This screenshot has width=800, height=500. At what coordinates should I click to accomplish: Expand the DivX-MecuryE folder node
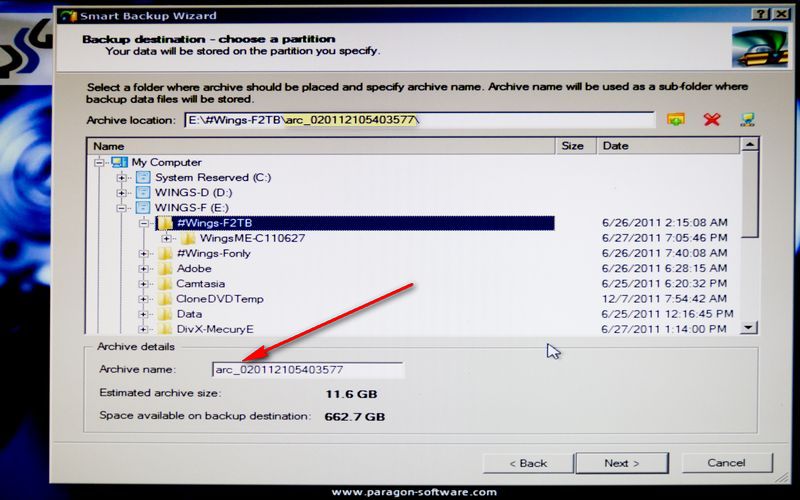click(x=144, y=330)
